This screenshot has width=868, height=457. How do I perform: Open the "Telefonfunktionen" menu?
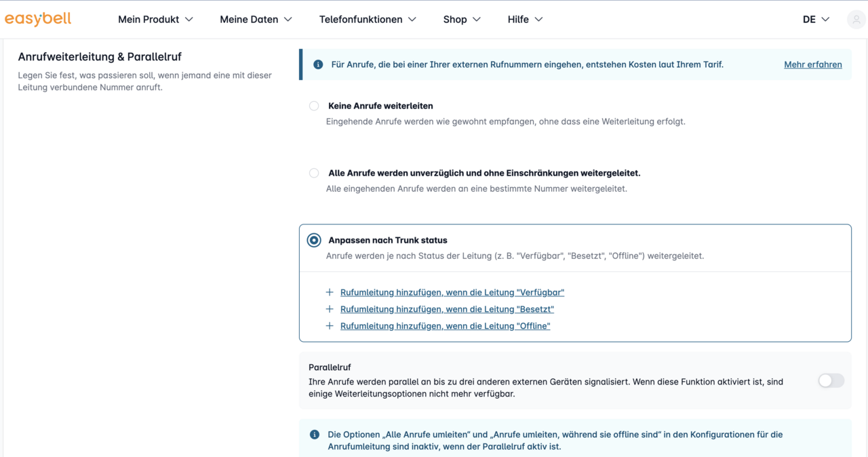tap(368, 20)
